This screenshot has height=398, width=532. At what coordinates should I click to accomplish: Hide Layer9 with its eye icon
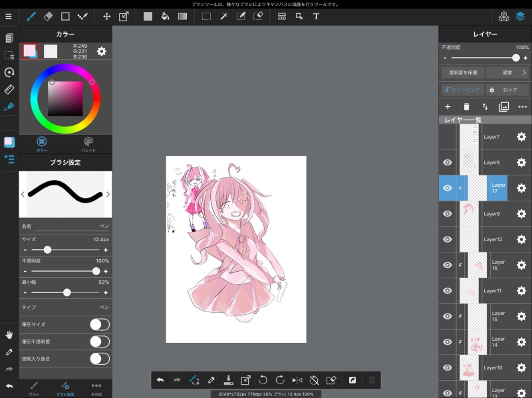[448, 213]
